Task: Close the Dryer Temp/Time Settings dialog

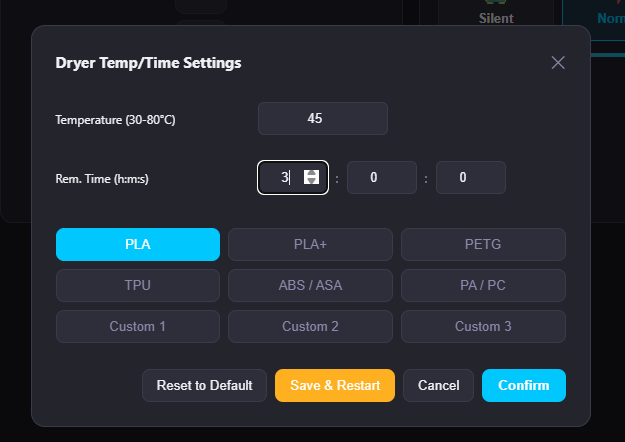Action: coord(558,63)
